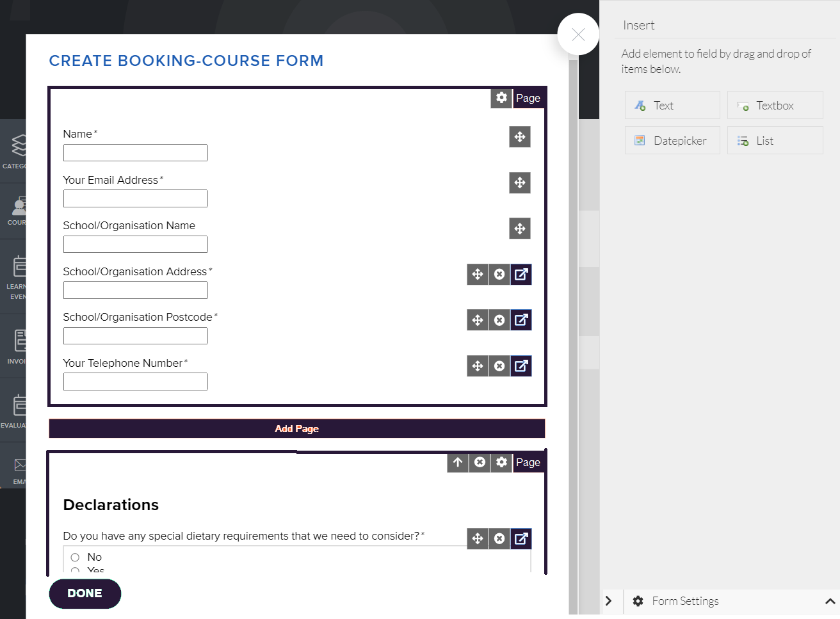Open the edit icon for Your Telephone Number field
This screenshot has width=840, height=619.
521,366
